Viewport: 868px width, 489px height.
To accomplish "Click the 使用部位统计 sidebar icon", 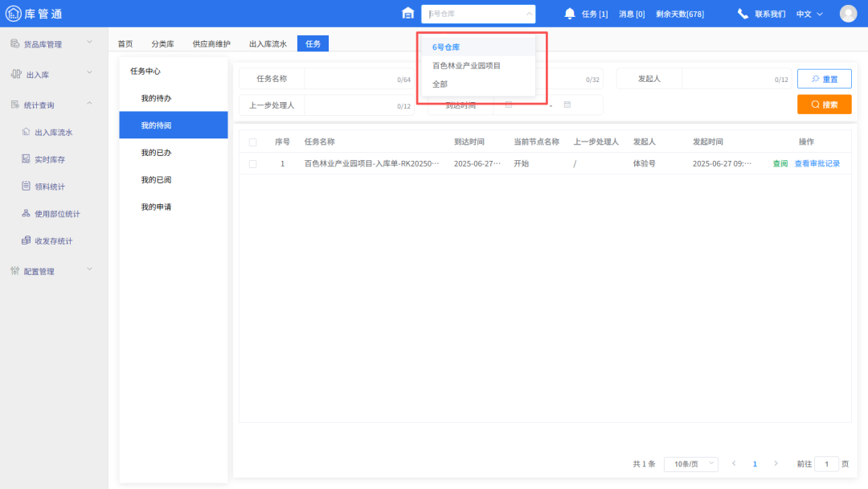I will tap(26, 213).
